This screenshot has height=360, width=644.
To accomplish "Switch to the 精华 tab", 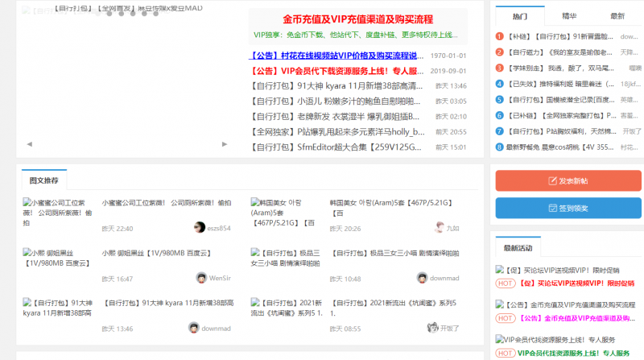I will [568, 15].
